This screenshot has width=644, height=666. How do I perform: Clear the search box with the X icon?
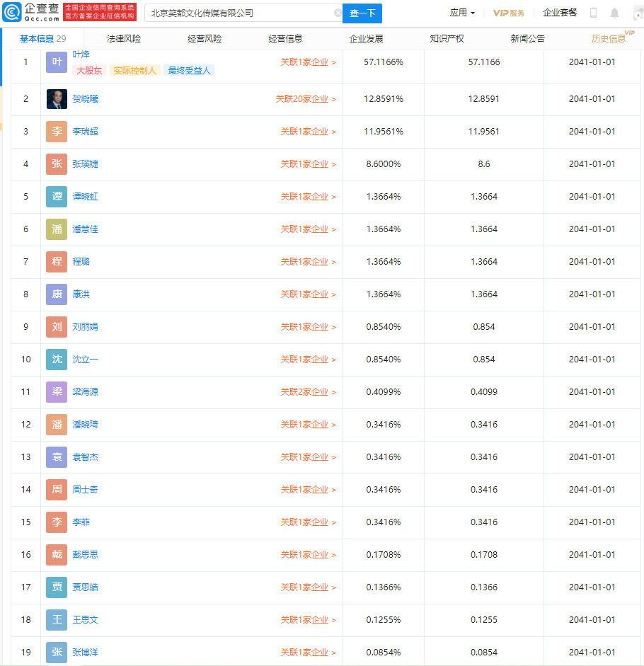pos(338,13)
